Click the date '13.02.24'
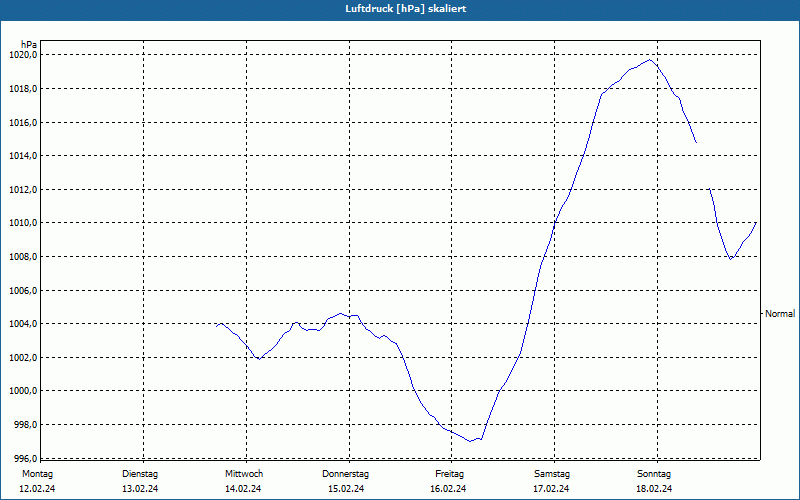The image size is (800, 500). click(140, 489)
